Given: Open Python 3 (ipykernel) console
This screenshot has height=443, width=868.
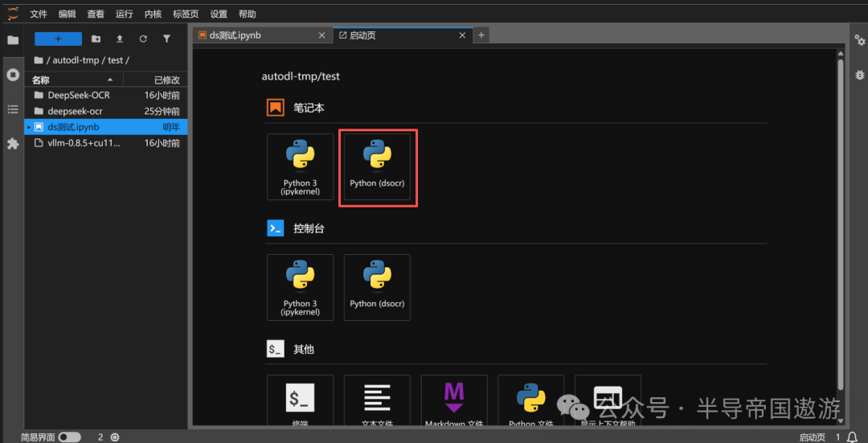Looking at the screenshot, I should [300, 287].
